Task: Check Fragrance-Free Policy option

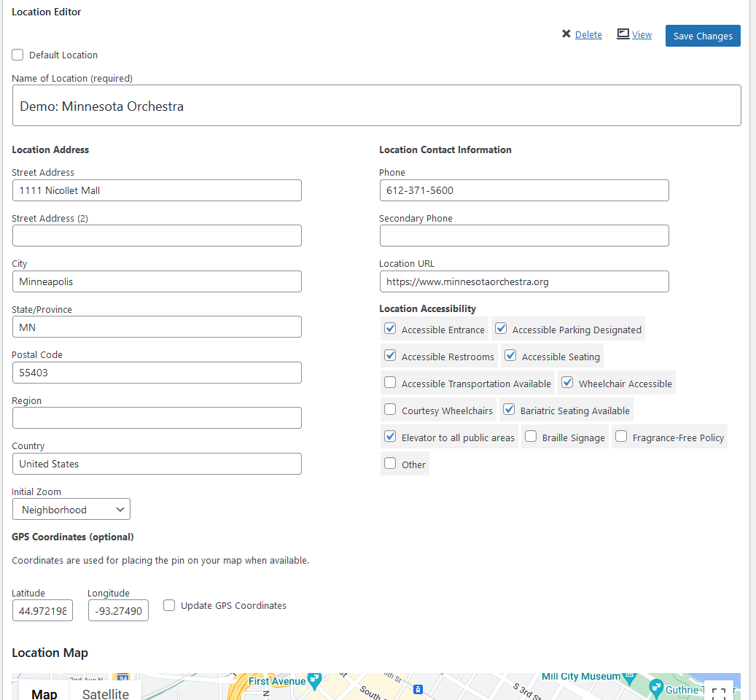Action: 621,437
